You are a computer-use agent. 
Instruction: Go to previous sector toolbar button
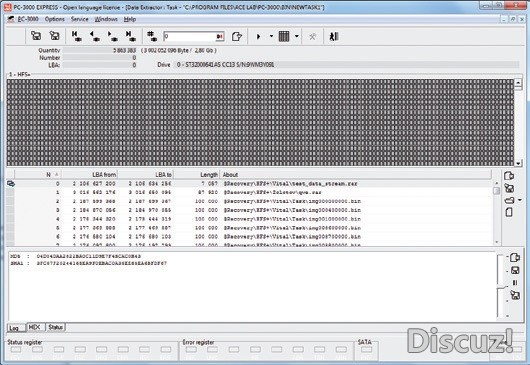coord(94,36)
